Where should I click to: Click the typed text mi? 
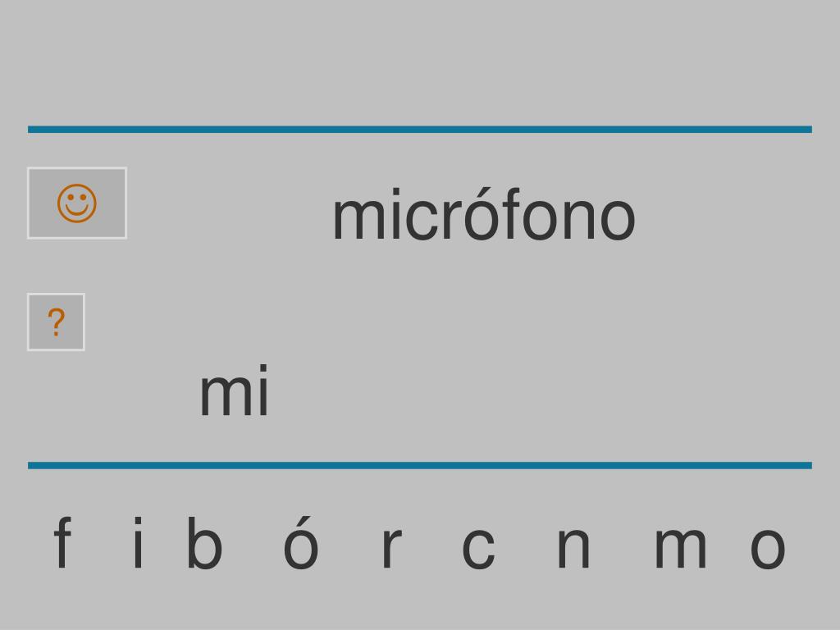click(234, 390)
